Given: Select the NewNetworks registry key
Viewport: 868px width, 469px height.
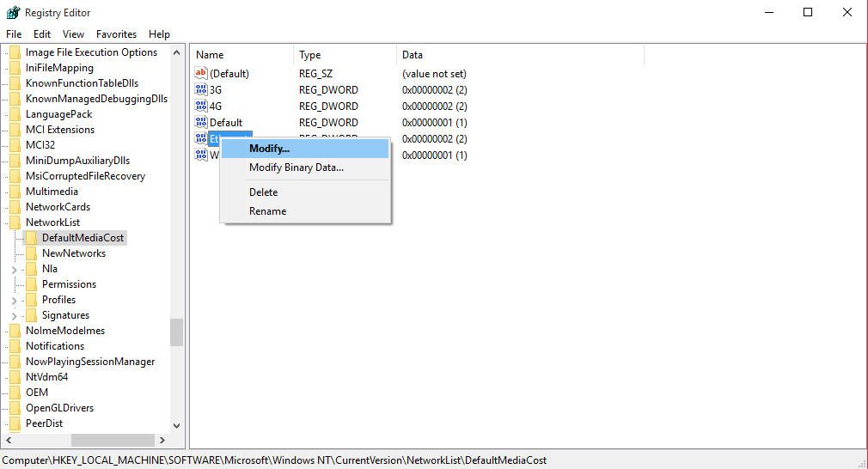Looking at the screenshot, I should [74, 253].
